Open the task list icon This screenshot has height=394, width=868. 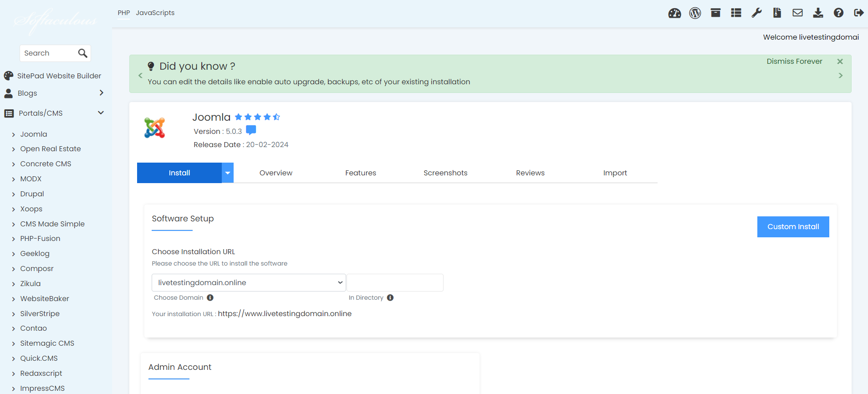tap(736, 13)
